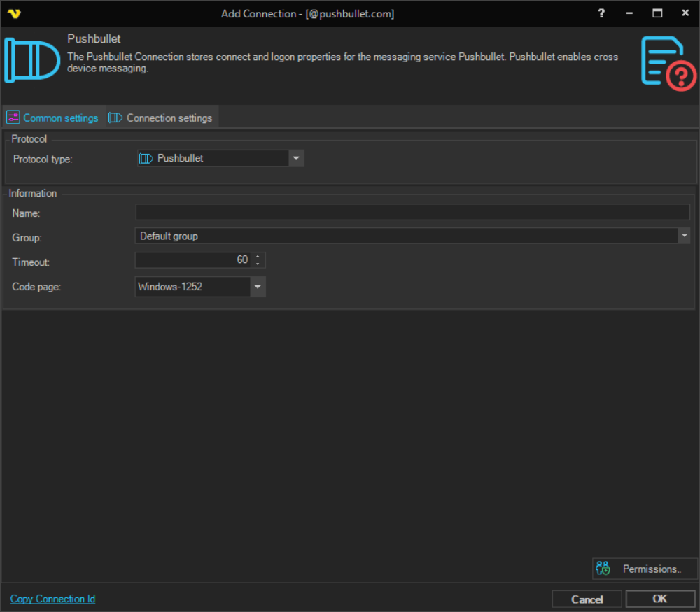Open the help document icon at top right
This screenshot has height=612, width=700.
pyautogui.click(x=668, y=63)
